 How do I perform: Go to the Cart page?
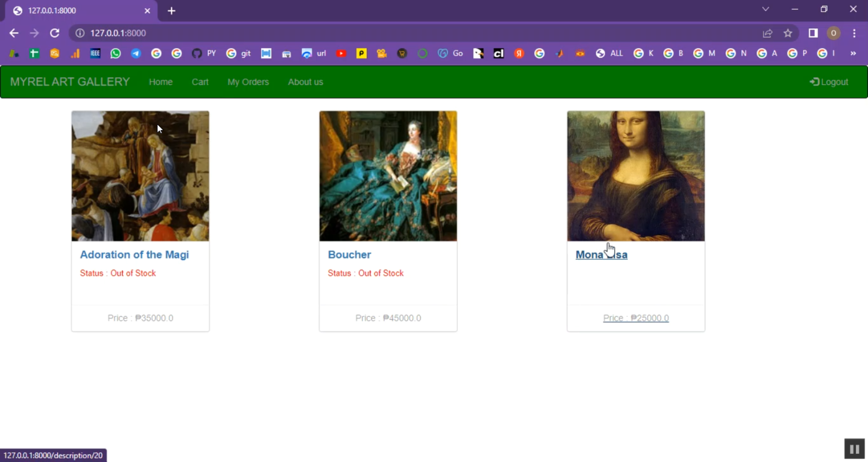(x=200, y=82)
